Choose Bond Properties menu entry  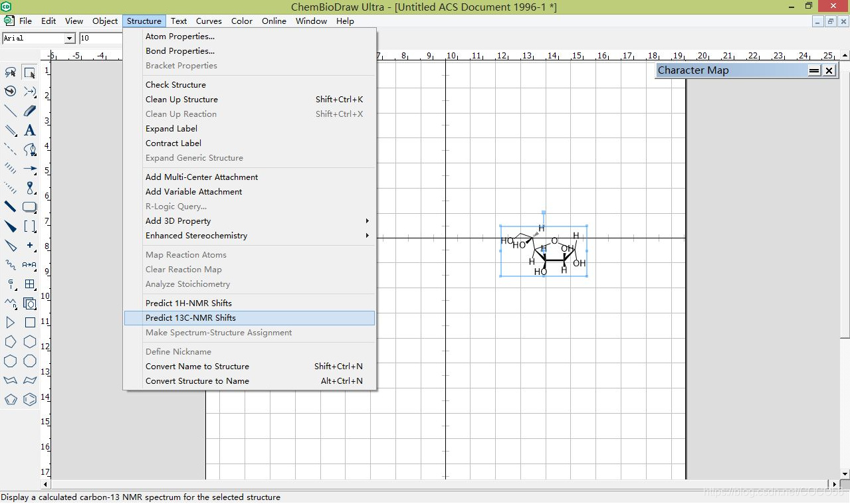pos(250,51)
